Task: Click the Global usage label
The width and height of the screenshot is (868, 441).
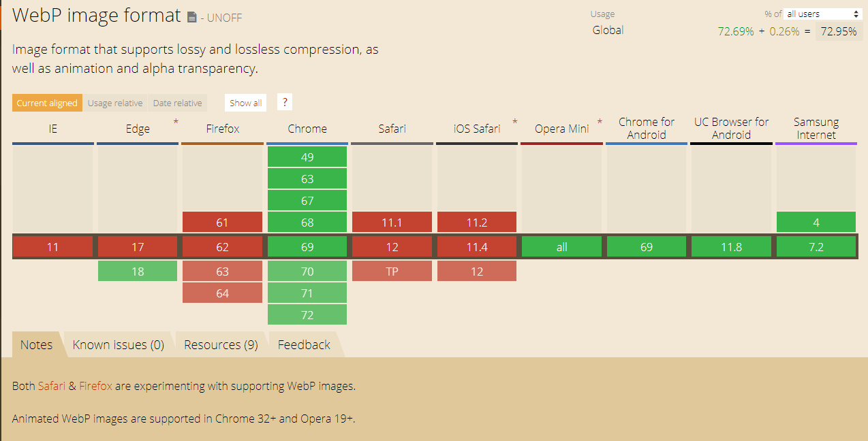Action: [x=608, y=30]
